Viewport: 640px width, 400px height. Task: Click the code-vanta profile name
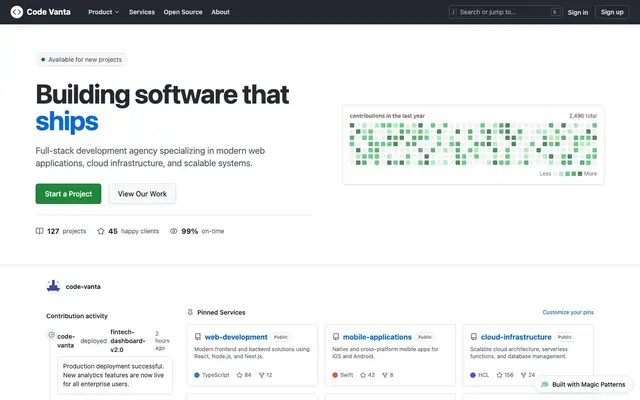pos(83,287)
